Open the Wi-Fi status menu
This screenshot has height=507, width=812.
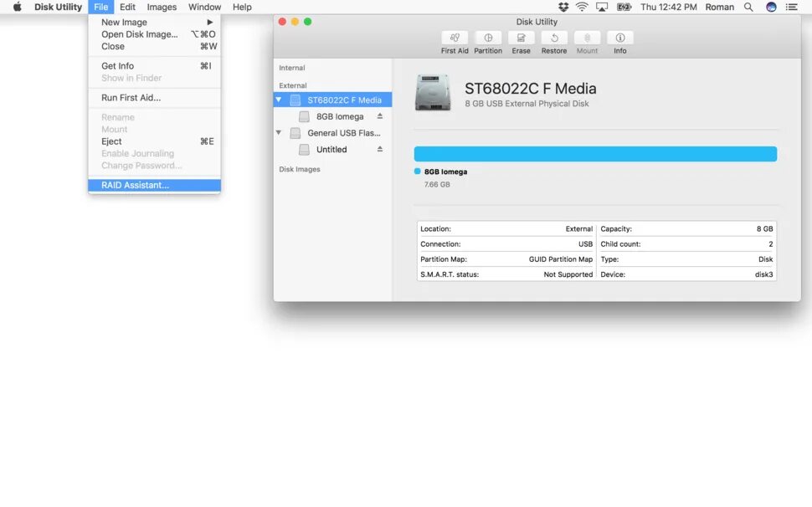582,7
